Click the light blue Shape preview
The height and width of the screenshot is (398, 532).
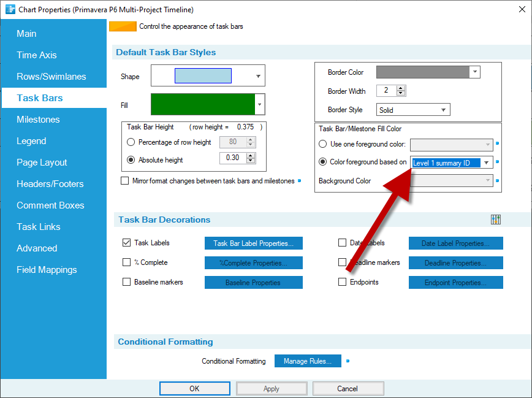[203, 75]
